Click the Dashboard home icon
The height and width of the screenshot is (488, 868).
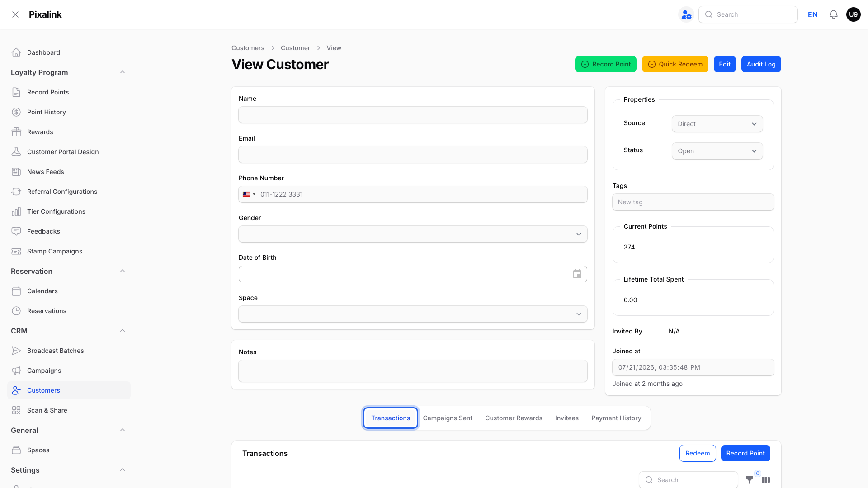[16, 52]
